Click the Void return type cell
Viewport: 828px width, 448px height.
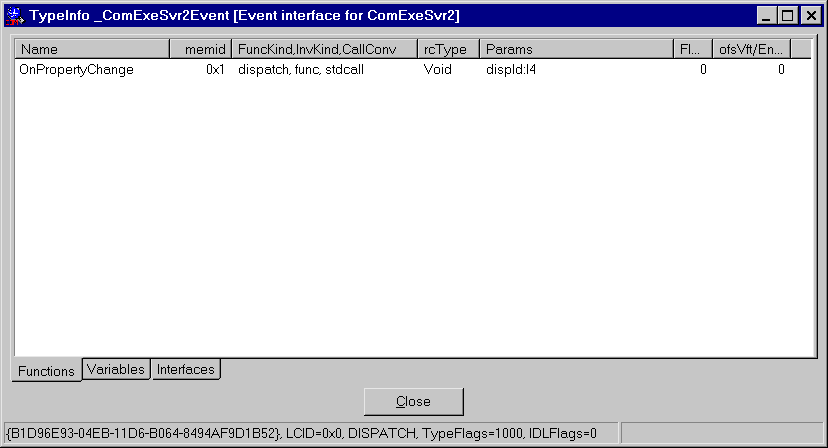[x=437, y=69]
